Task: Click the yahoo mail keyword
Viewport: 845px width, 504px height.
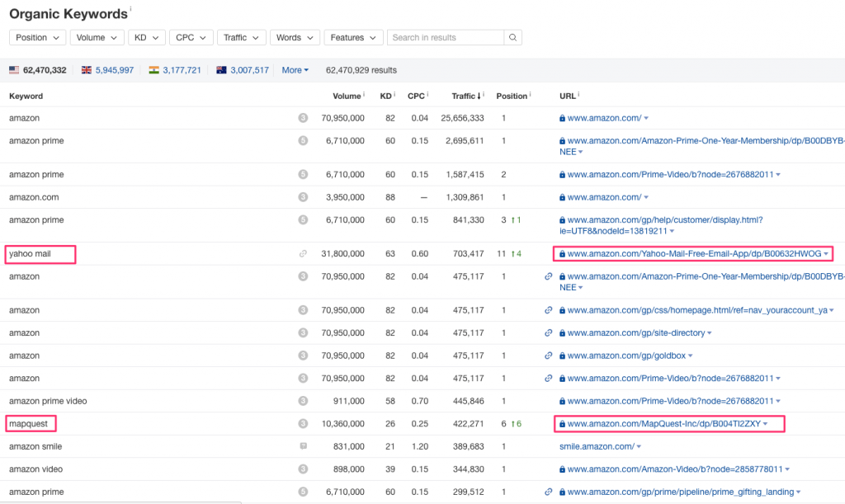Action: (x=31, y=253)
